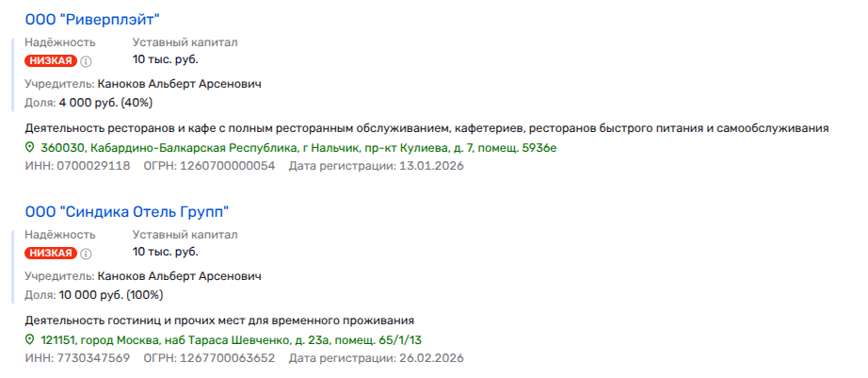Click the info icon under Синдика Отель Групп reliability
Viewport: 868px width, 378px height.
[x=87, y=254]
